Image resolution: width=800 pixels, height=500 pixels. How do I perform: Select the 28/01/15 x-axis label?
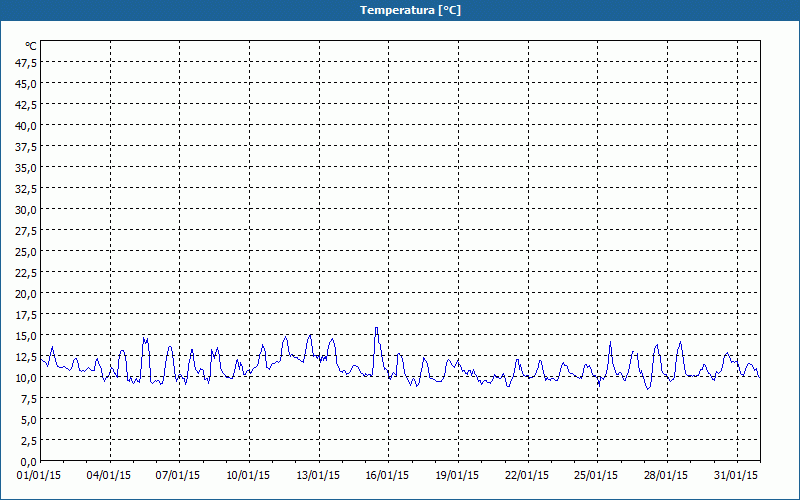pyautogui.click(x=666, y=476)
